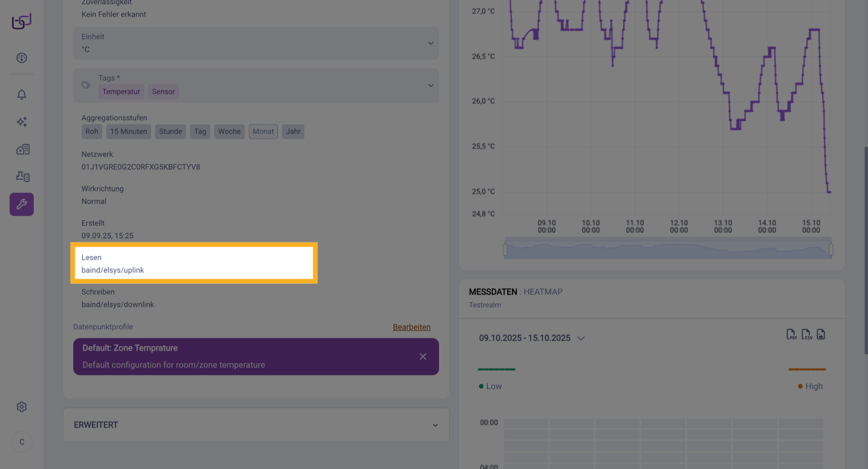
Task: Open the dashboard gauge icon in sidebar
Action: [x=22, y=58]
